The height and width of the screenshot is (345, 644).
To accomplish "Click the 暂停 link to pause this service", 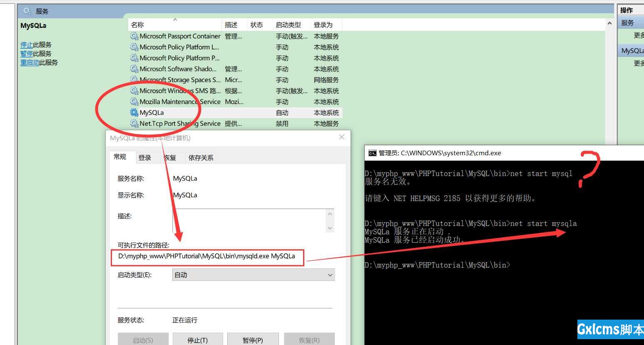I will pos(27,54).
